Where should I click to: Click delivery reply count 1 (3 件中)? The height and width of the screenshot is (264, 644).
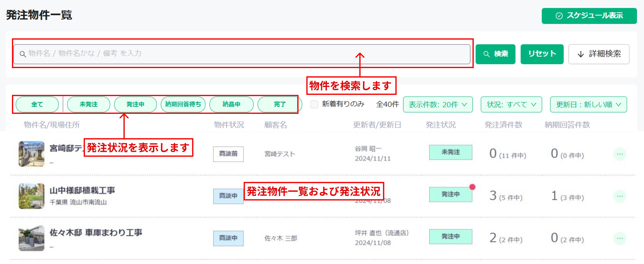pos(567,196)
